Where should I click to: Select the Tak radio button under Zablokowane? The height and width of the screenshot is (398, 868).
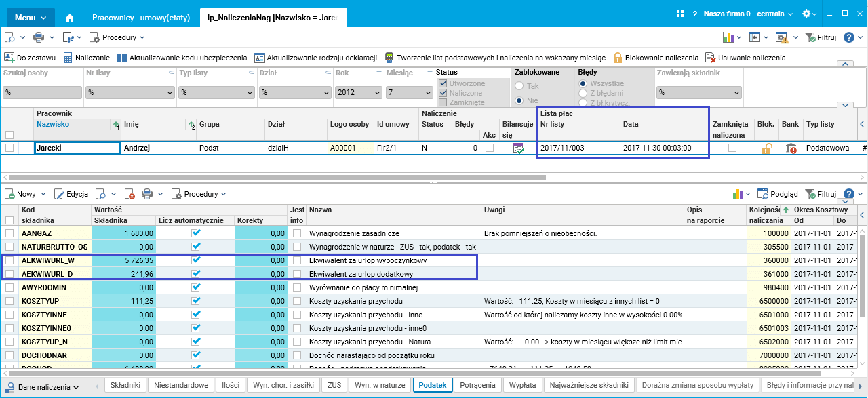520,86
